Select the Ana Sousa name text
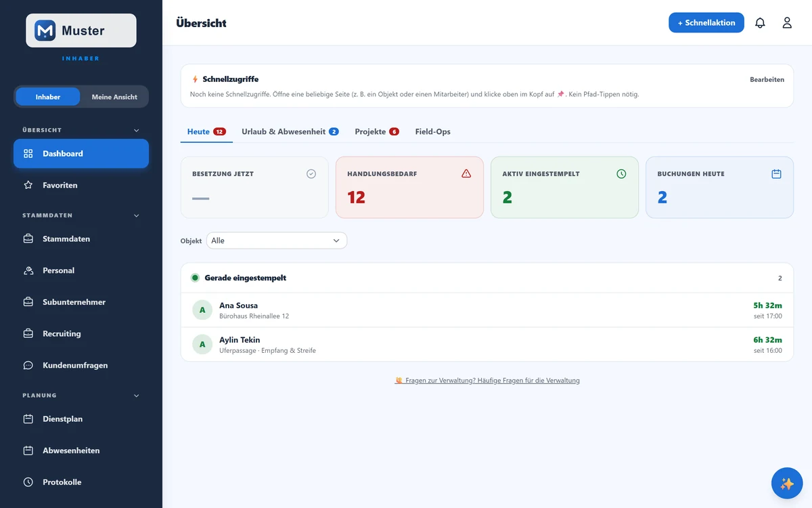 click(x=238, y=305)
